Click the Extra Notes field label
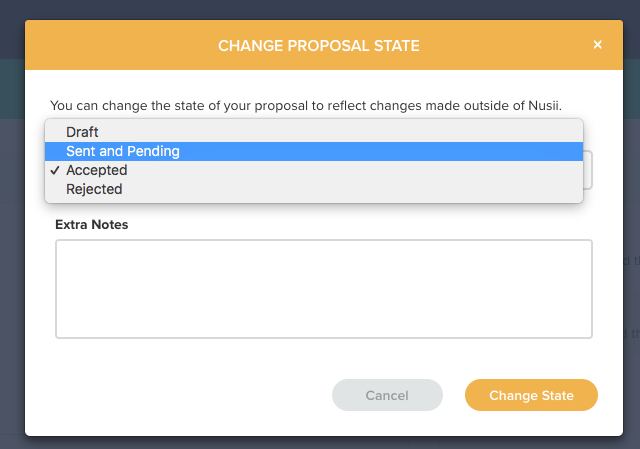Screen dimensions: 640x449 pyautogui.click(x=92, y=224)
